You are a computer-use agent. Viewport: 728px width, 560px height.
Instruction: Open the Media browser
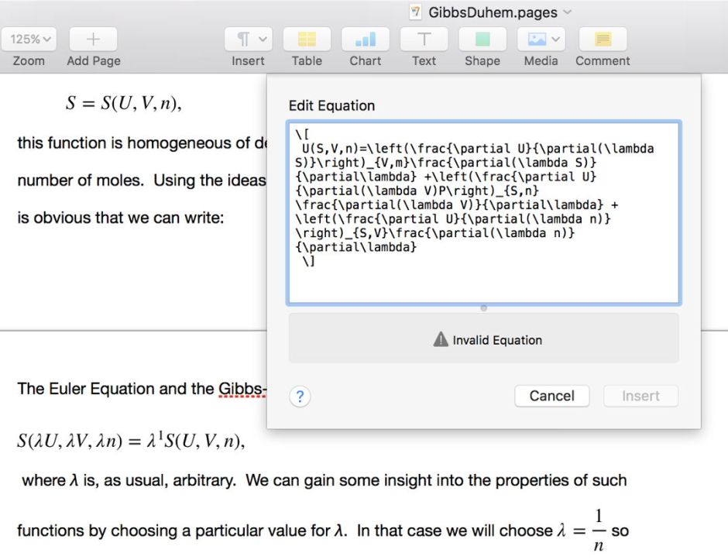(536, 40)
